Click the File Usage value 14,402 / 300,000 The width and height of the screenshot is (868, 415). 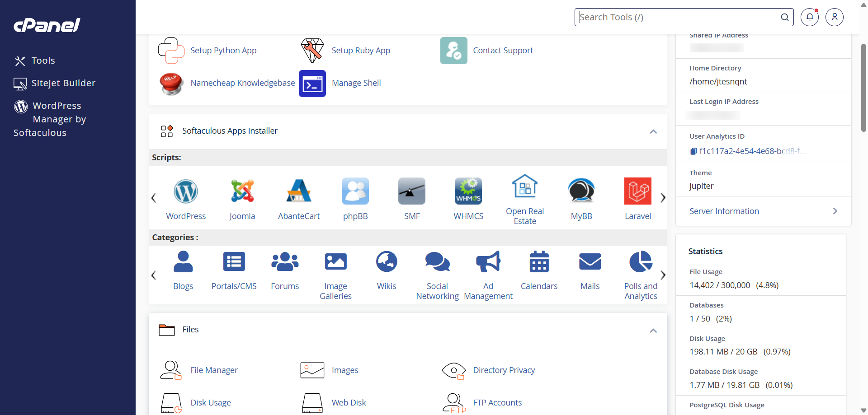pos(720,285)
